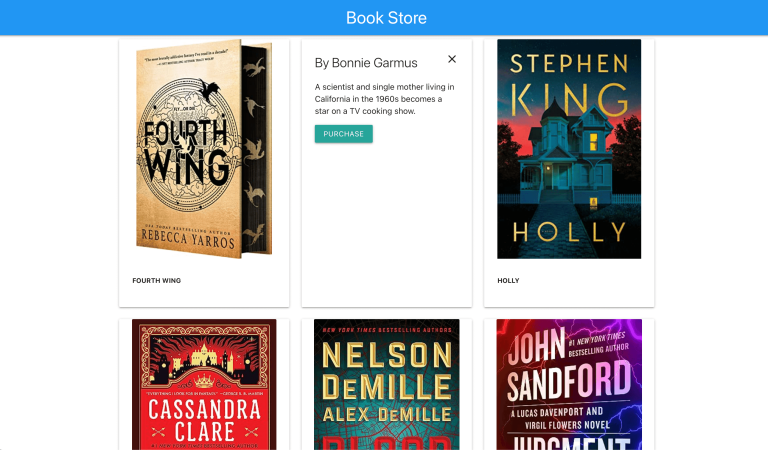Open the John Sandford book cover
768x450 pixels.
click(x=569, y=385)
